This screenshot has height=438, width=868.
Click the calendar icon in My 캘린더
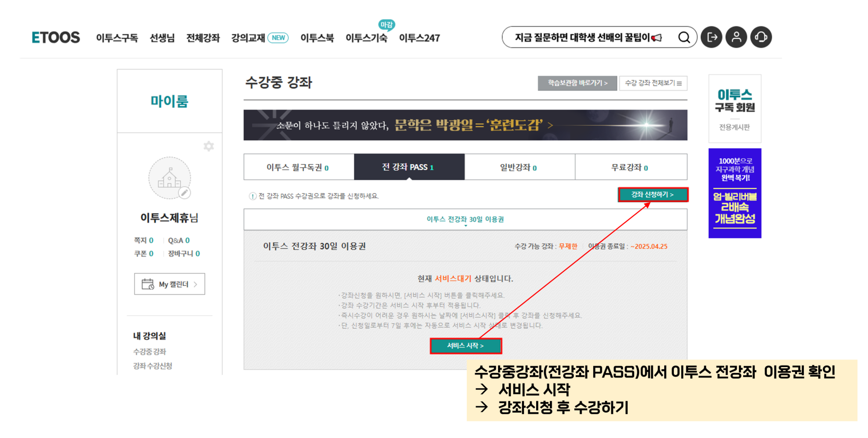[148, 284]
